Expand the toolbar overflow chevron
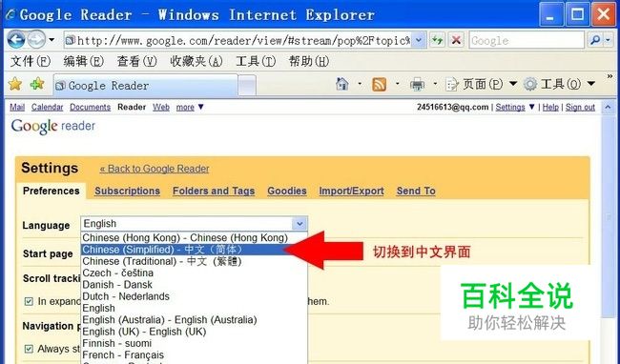 coord(610,76)
